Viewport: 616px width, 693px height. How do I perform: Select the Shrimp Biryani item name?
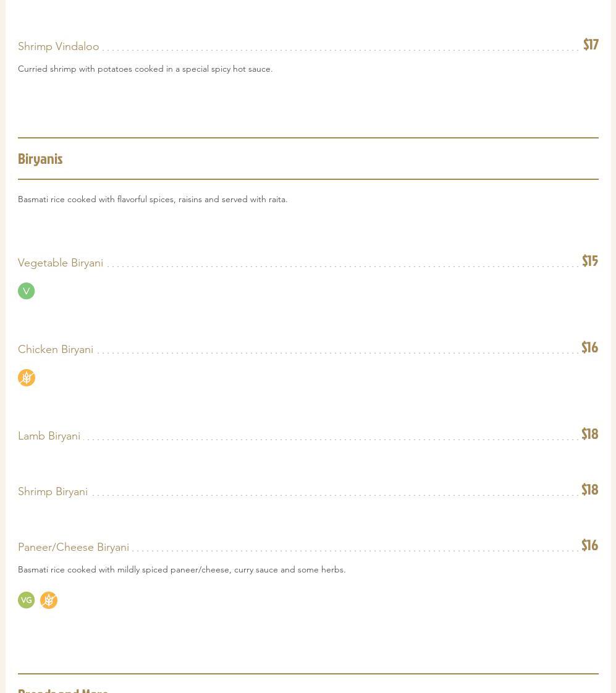[x=53, y=492]
